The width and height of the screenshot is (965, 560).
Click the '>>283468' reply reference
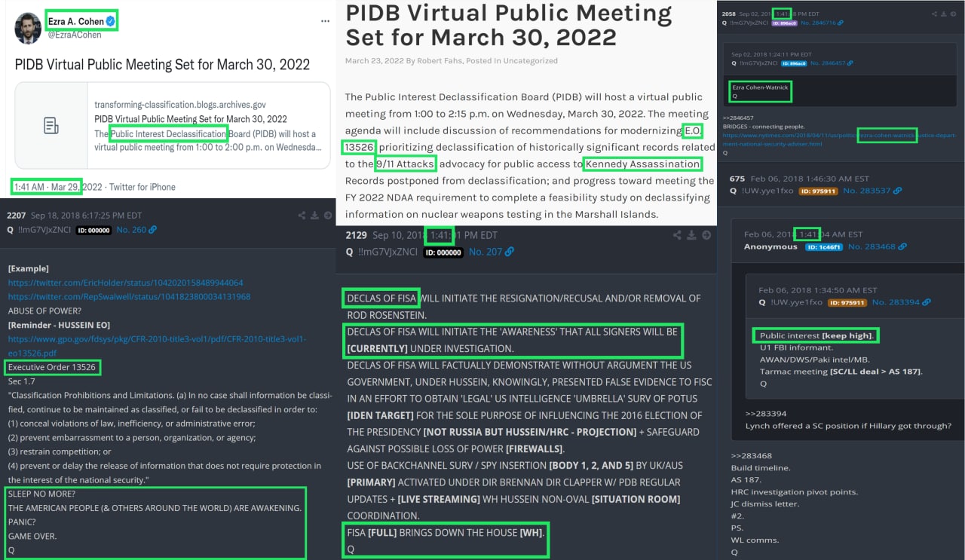pyautogui.click(x=752, y=455)
